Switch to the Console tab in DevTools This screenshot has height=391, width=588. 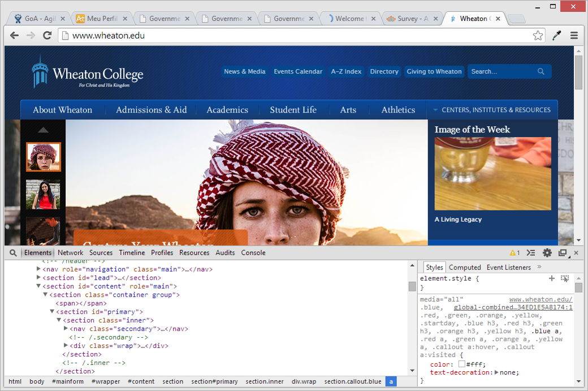coord(253,252)
